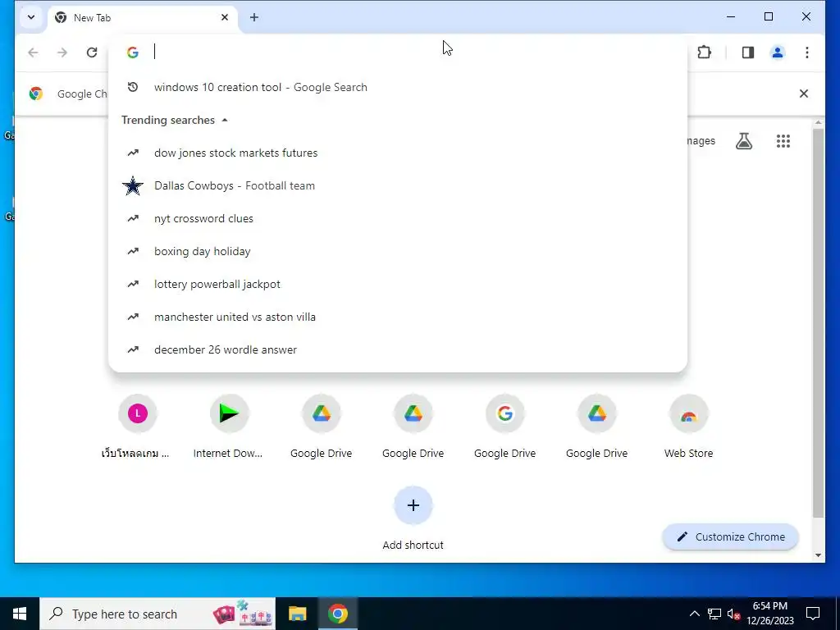The width and height of the screenshot is (840, 630).
Task: Open the profile avatar icon
Action: click(x=778, y=52)
